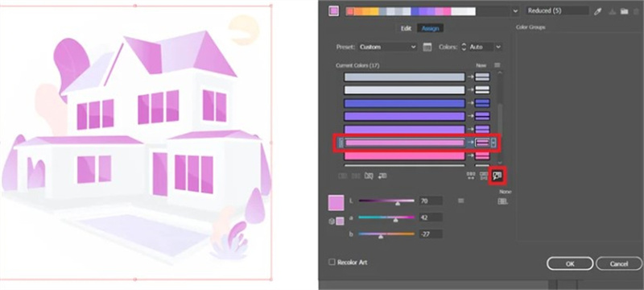This screenshot has width=644, height=290.
Task: Click the a value field showing 42
Action: 431,217
